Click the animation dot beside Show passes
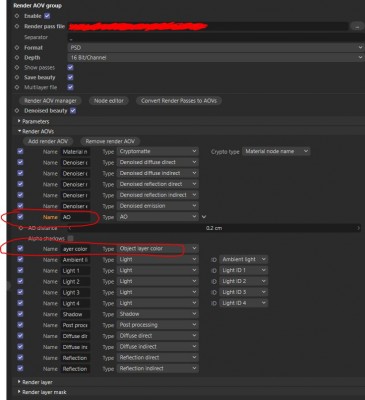The width and height of the screenshot is (365, 400). click(17, 68)
